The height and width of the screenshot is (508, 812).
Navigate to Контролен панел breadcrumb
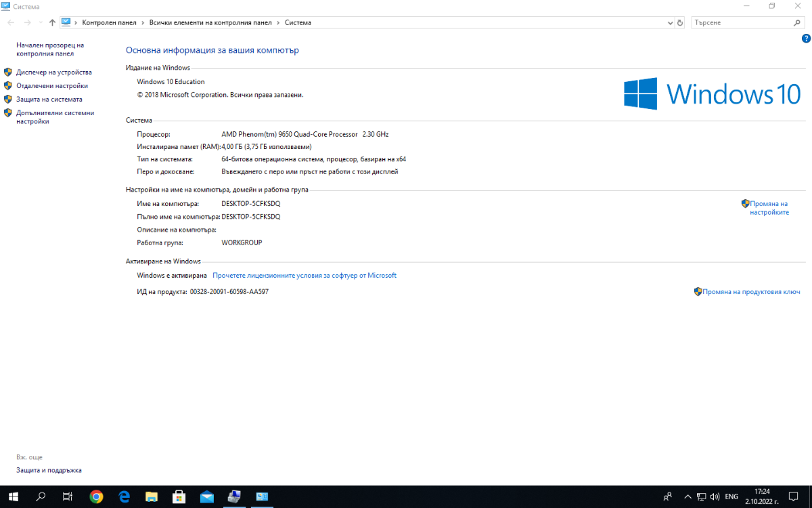tap(109, 22)
